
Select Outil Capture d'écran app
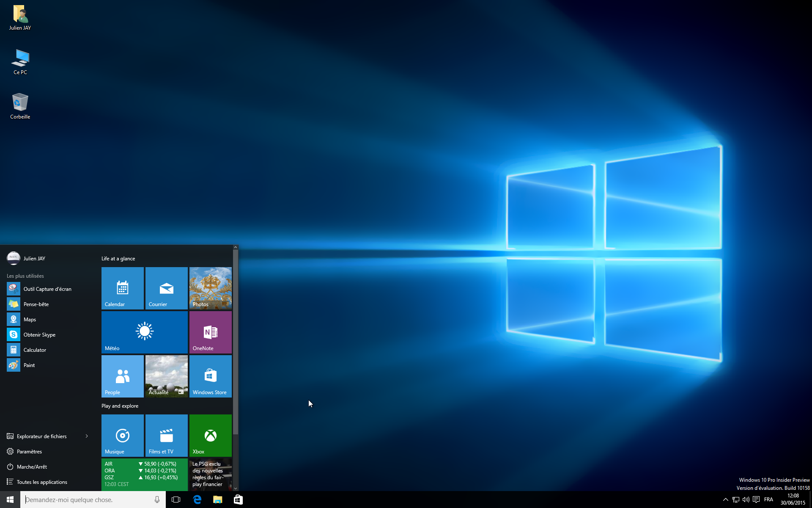pyautogui.click(x=47, y=289)
